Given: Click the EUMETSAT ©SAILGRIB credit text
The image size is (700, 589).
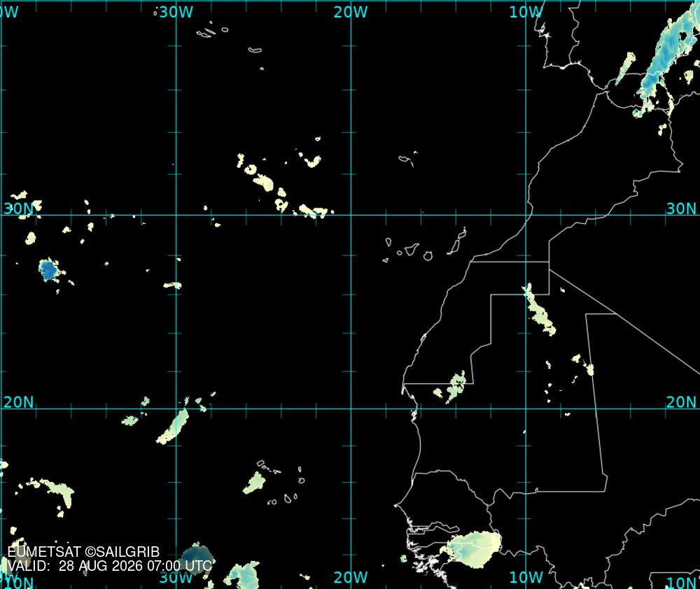Looking at the screenshot, I should (83, 552).
